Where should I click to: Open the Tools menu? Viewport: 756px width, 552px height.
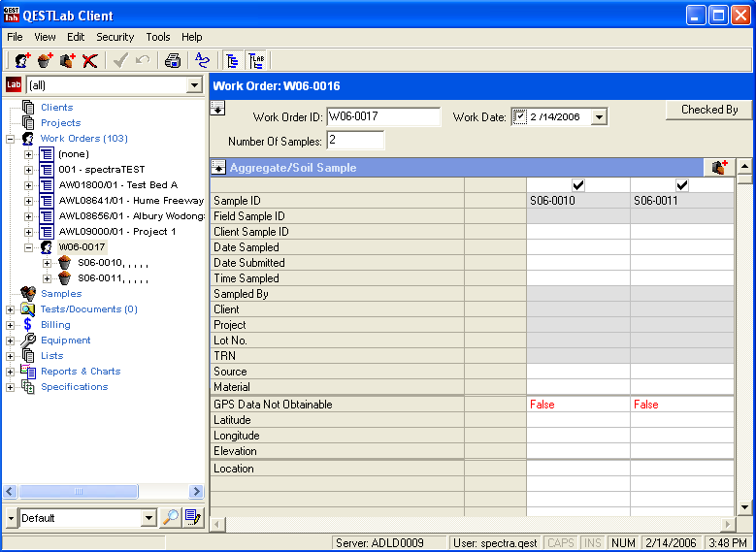click(157, 37)
